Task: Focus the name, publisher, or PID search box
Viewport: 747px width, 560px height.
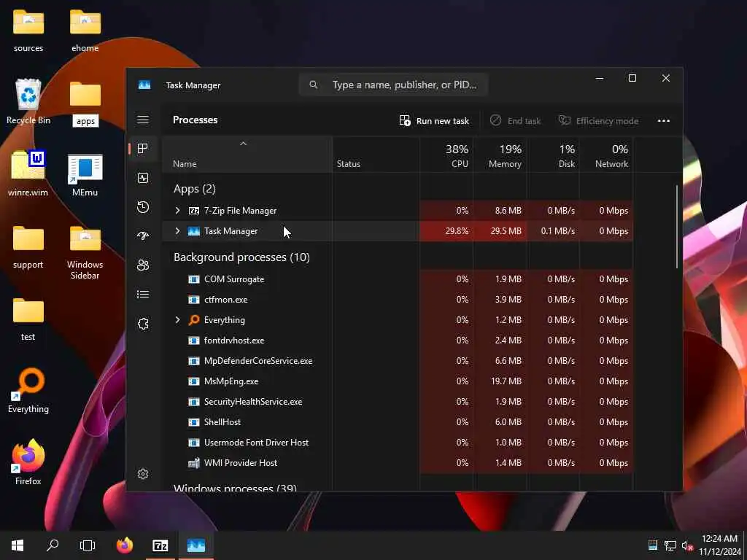Action: coord(393,85)
